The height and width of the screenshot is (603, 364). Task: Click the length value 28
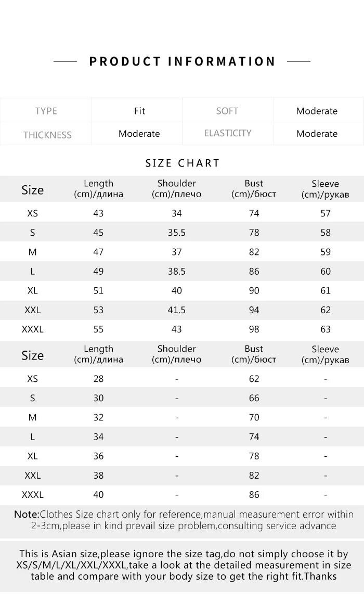click(98, 379)
